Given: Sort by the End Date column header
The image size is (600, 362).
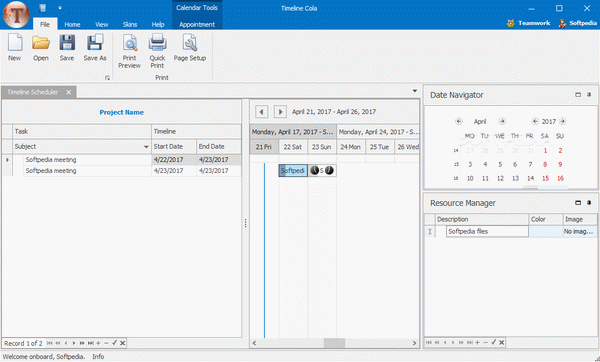Looking at the screenshot, I should pos(219,147).
